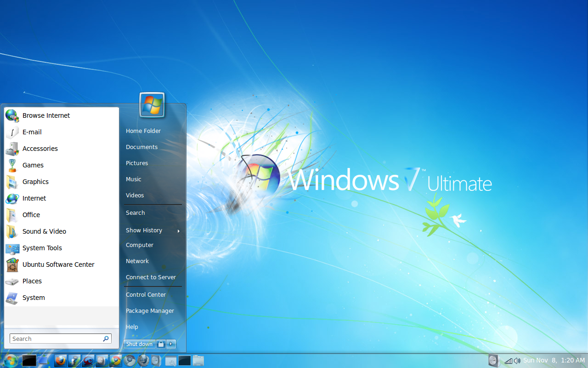The height and width of the screenshot is (368, 588).
Task: Click the network signal indicator in the tray
Action: point(509,361)
